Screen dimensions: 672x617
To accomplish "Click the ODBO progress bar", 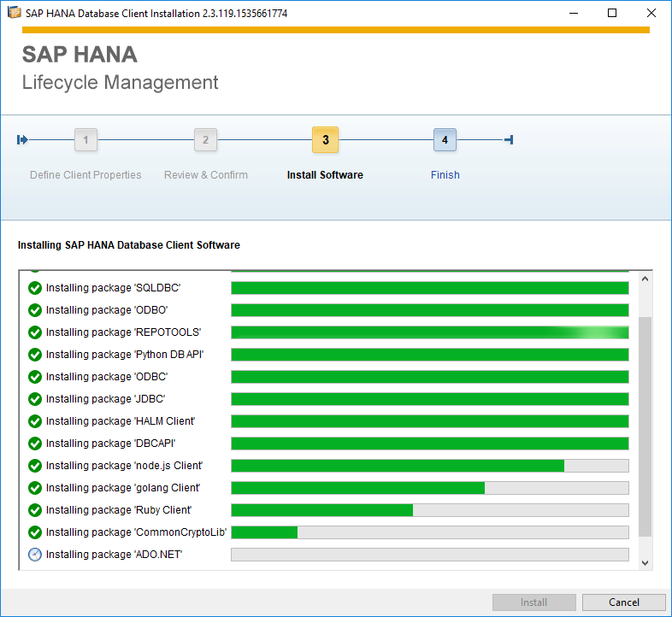I will coord(430,310).
